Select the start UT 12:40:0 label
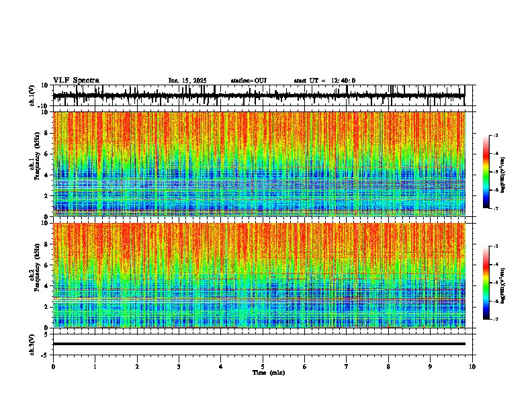Viewport: 532px width, 411px height. coord(324,81)
